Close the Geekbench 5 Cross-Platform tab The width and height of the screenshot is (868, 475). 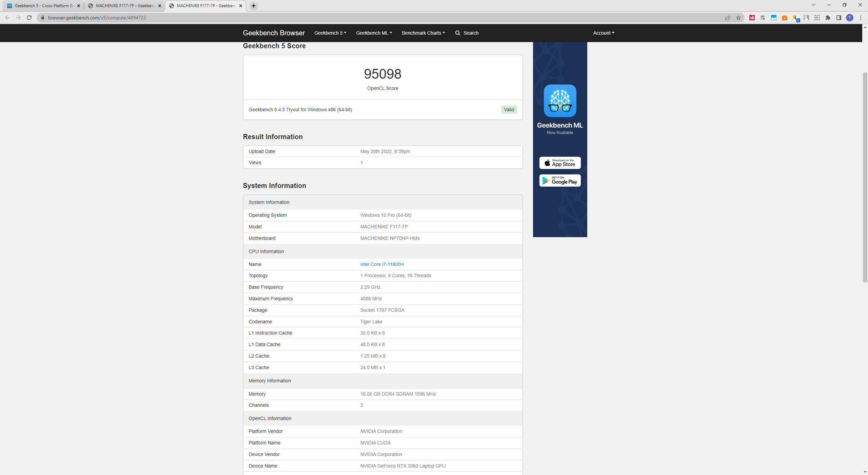click(x=79, y=6)
